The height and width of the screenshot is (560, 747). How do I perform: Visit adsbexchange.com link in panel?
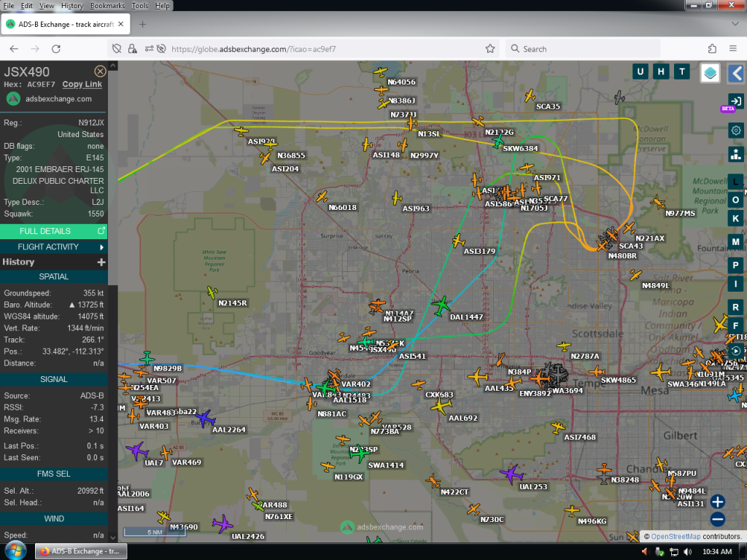[x=58, y=98]
